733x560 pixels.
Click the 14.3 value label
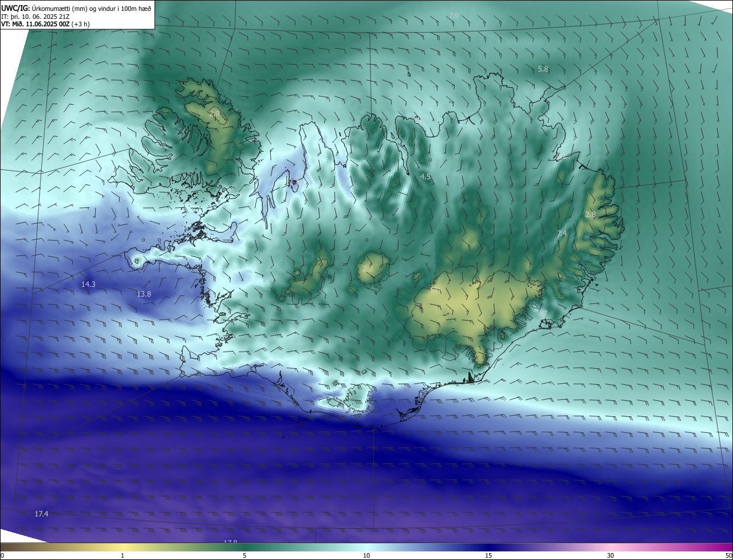[x=88, y=284]
